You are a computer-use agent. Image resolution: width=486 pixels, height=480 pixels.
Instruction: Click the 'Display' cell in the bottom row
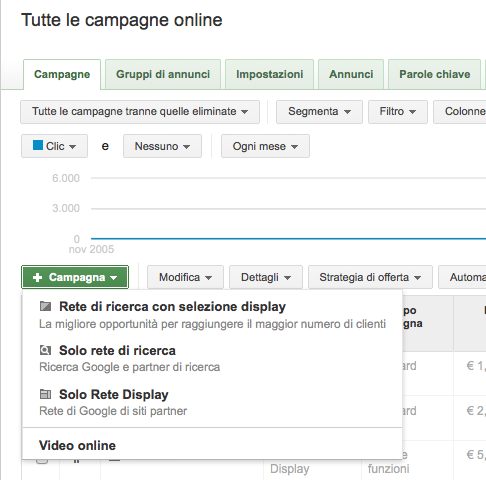[x=290, y=469]
